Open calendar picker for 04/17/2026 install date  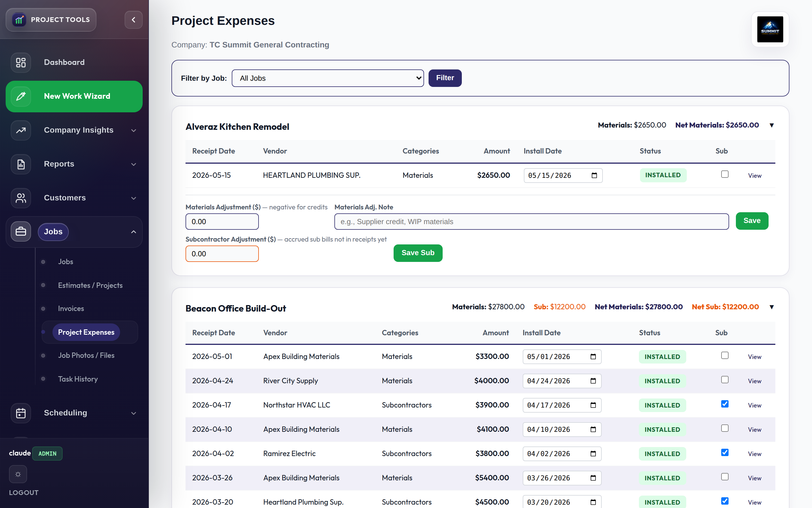click(593, 405)
